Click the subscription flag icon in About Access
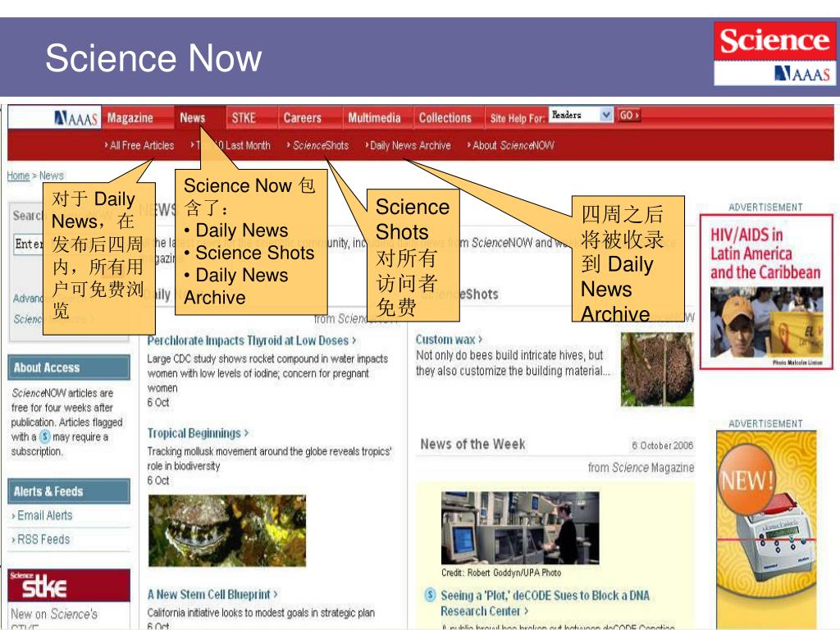Viewport: 840px width, 630px height. pos(45,436)
